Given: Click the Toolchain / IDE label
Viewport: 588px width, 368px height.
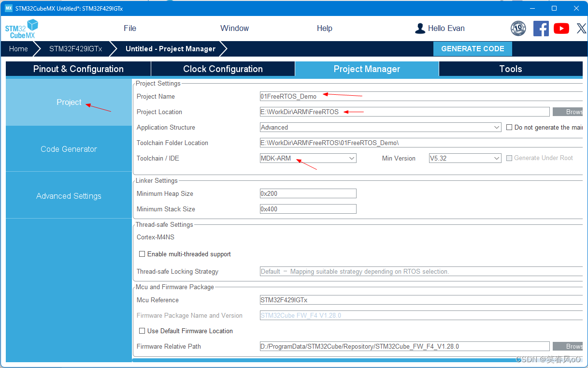Looking at the screenshot, I should tap(158, 158).
